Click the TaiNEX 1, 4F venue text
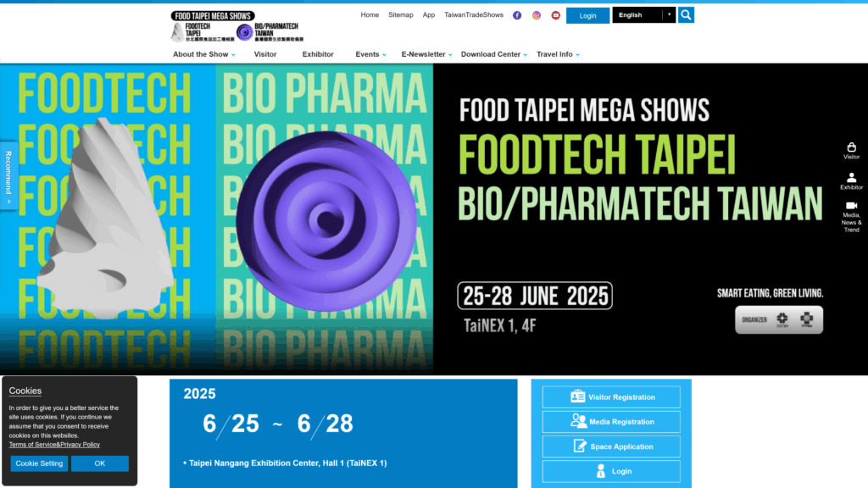868x488 pixels. point(500,325)
